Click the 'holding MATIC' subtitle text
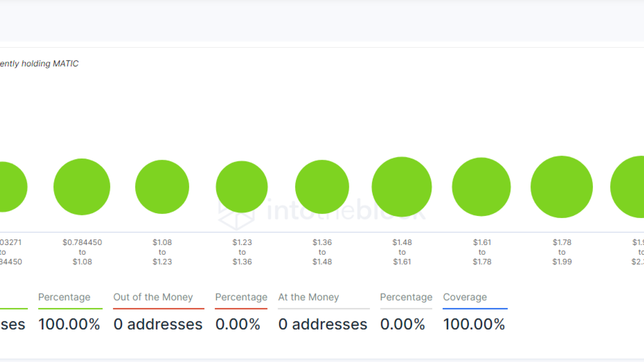The image size is (644, 362). point(50,64)
